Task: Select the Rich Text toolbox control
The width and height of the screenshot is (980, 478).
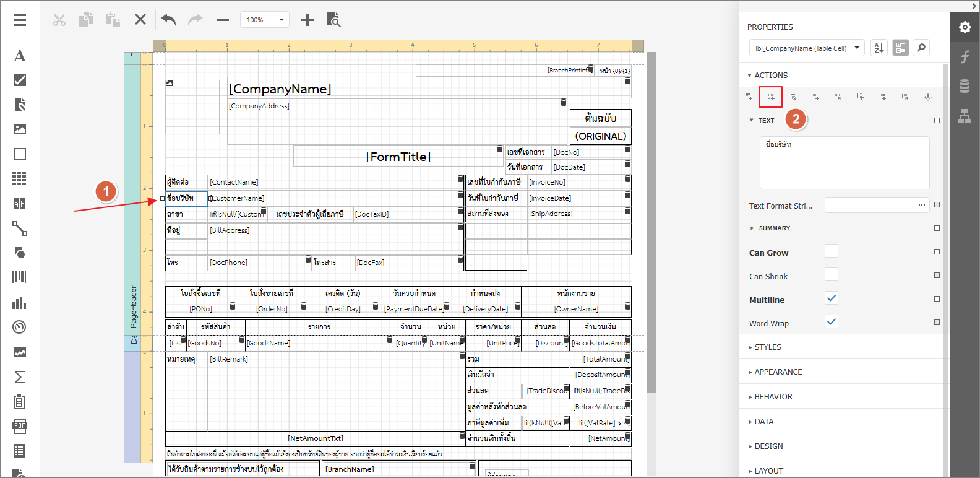Action: pos(20,105)
